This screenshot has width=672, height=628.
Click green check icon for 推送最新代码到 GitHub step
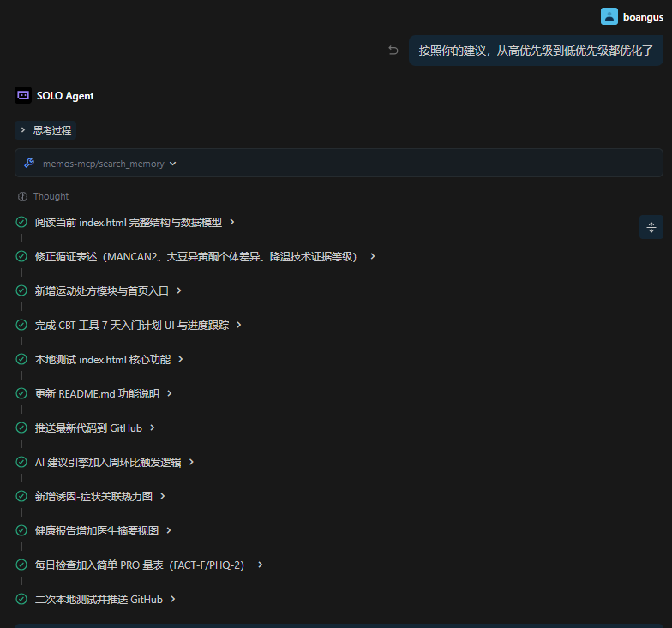click(21, 428)
